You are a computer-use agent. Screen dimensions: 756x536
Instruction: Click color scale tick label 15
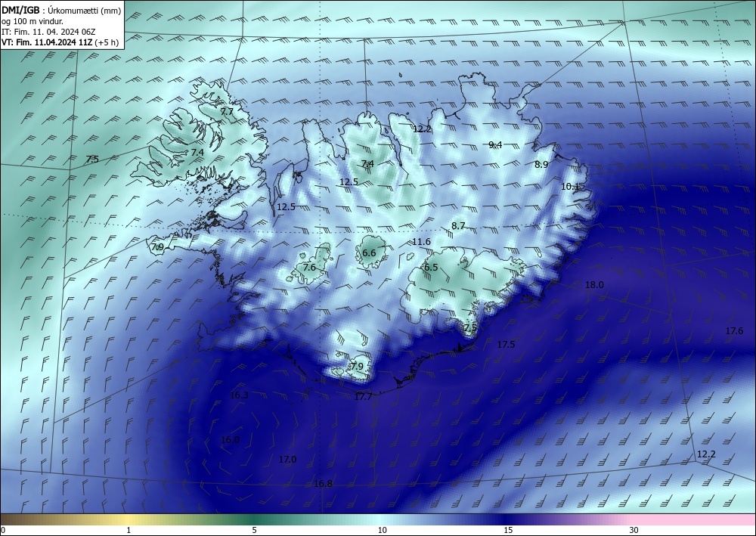click(x=508, y=530)
